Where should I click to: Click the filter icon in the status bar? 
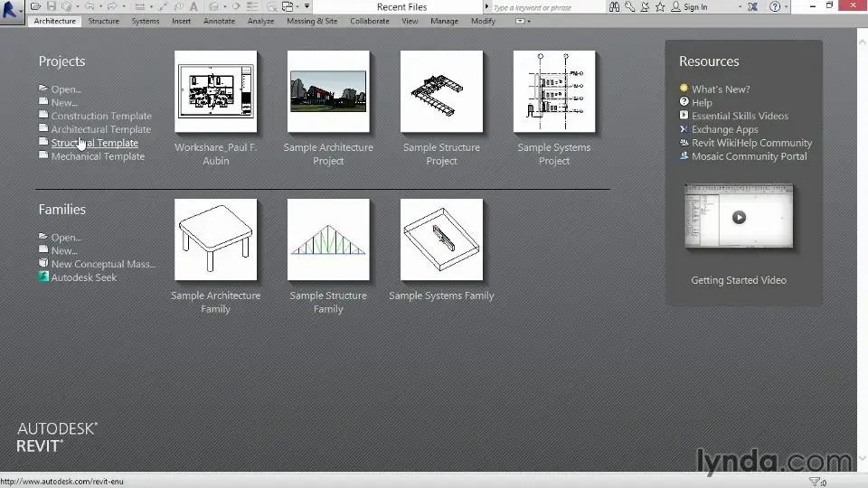point(815,482)
